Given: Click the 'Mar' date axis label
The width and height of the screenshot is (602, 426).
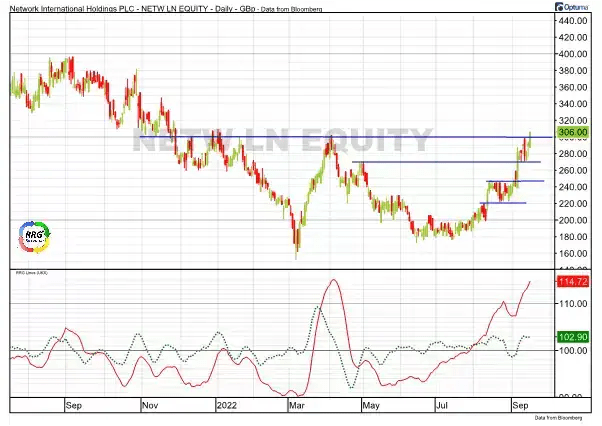Looking at the screenshot, I should tap(297, 406).
